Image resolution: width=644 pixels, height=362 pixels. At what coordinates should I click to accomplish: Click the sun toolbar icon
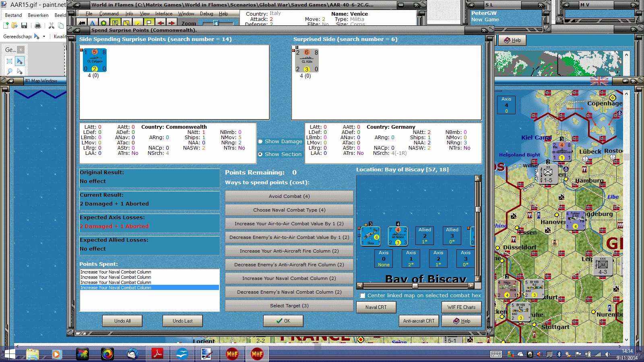138,23
